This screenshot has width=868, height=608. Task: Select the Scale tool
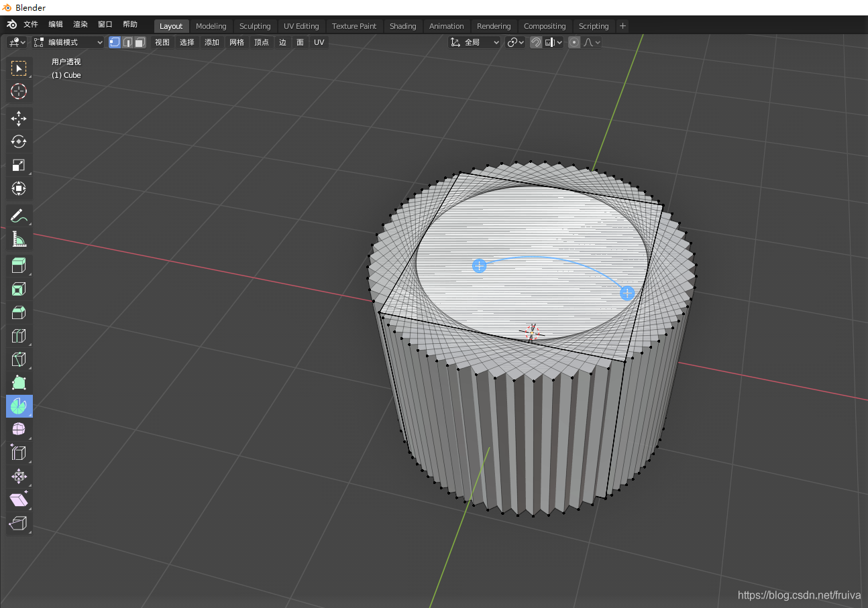[19, 166]
